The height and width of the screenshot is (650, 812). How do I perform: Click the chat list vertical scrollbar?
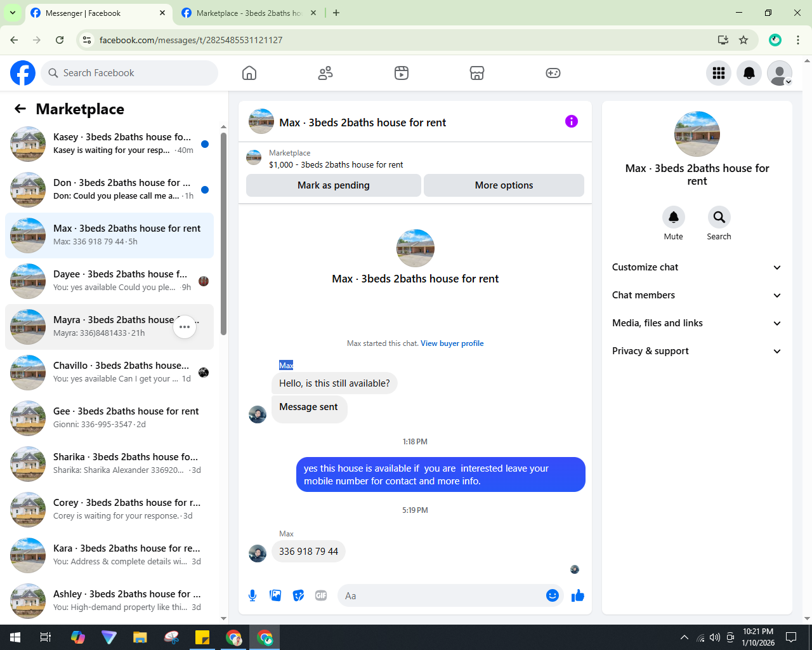point(223,234)
